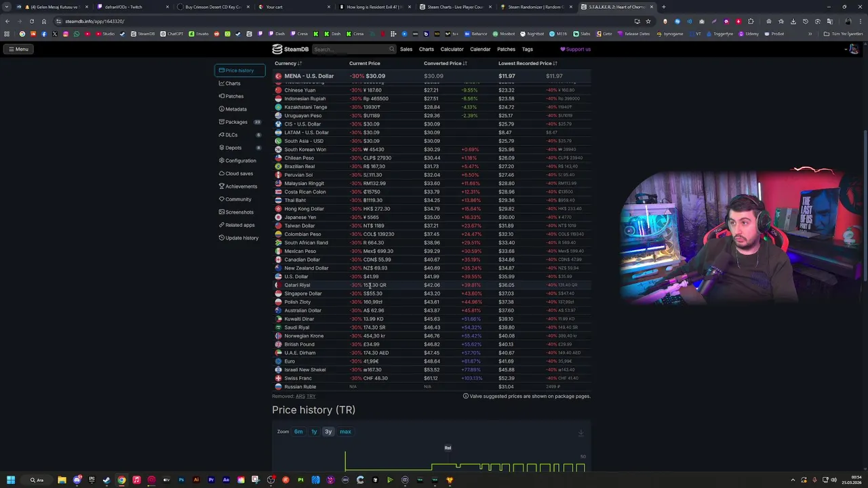
Task: Open the Sales menu item
Action: (406, 49)
